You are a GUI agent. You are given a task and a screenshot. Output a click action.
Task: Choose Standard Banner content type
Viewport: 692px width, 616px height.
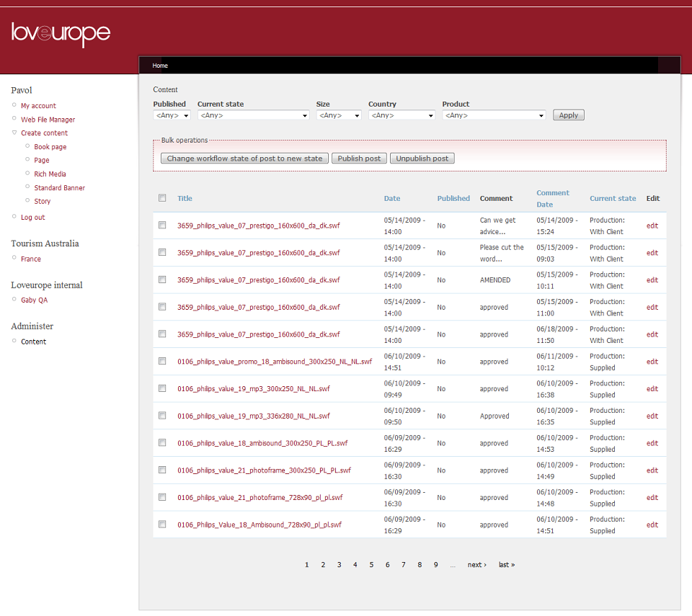point(60,187)
